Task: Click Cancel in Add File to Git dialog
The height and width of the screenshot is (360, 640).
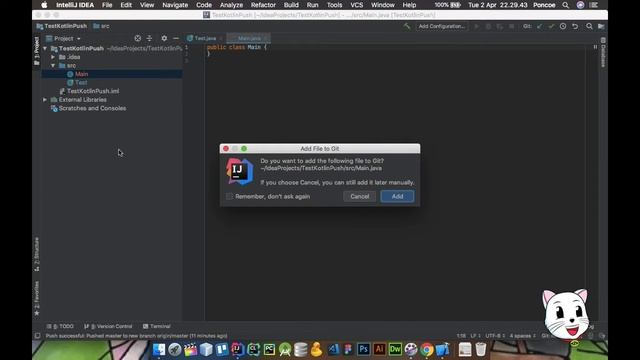Action: tap(360, 196)
